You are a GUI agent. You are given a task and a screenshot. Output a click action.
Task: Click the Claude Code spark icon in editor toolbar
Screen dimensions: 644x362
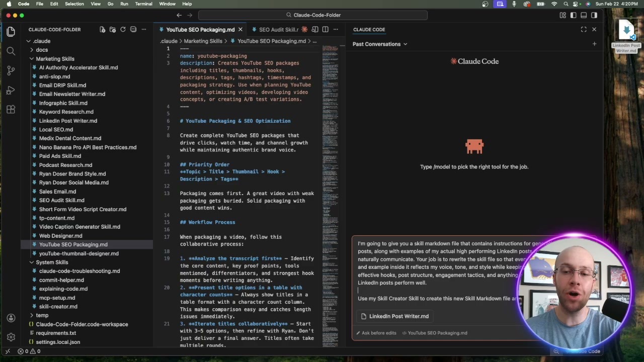304,30
